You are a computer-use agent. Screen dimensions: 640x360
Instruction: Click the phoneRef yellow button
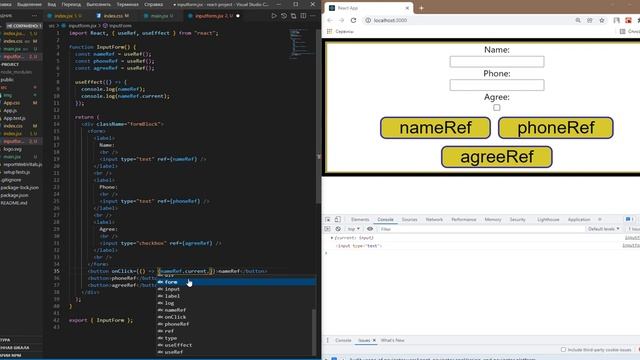click(x=556, y=128)
